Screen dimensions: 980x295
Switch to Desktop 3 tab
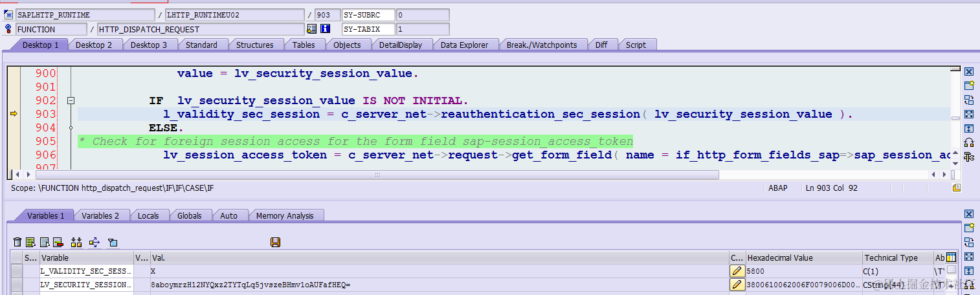(149, 45)
